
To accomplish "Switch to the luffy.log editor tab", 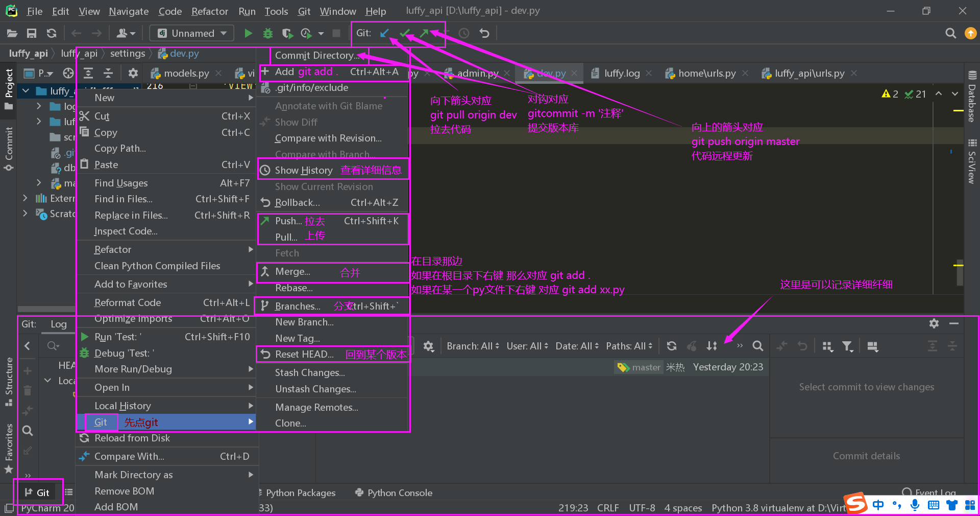I will [x=621, y=73].
